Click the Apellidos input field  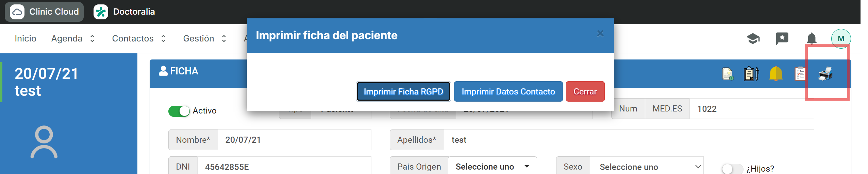[629, 140]
